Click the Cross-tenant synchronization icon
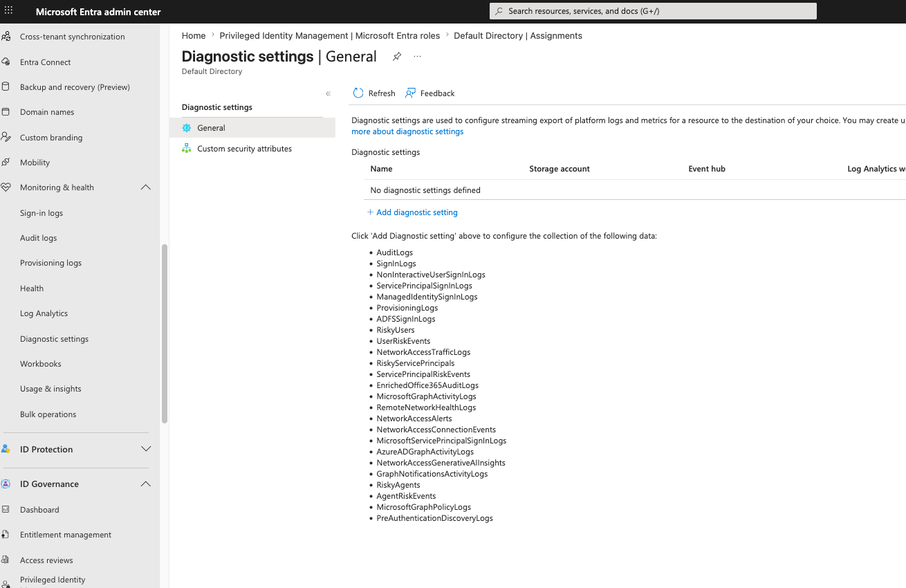The image size is (906, 588). 6,37
